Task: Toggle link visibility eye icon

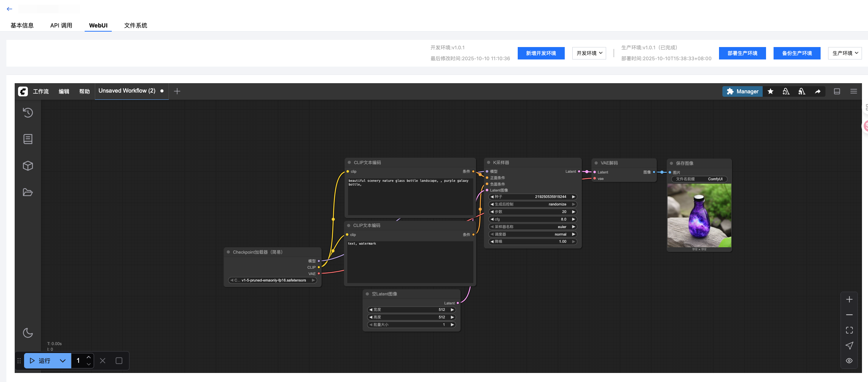Action: pyautogui.click(x=849, y=361)
